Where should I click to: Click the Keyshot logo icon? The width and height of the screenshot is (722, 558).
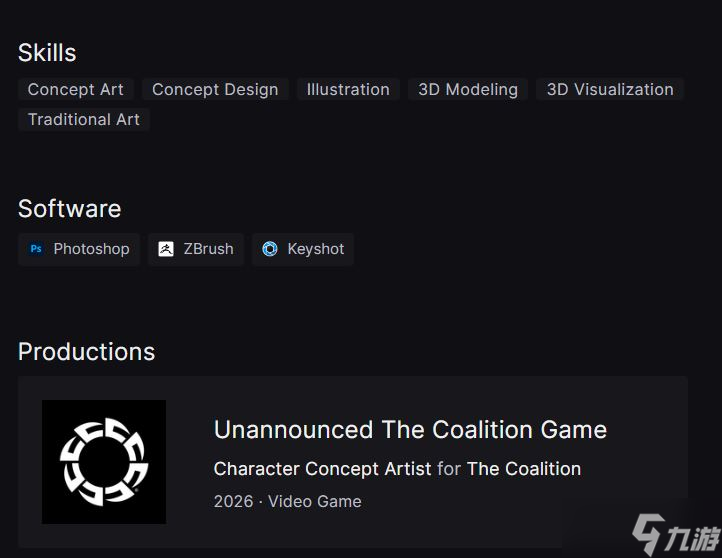[270, 249]
